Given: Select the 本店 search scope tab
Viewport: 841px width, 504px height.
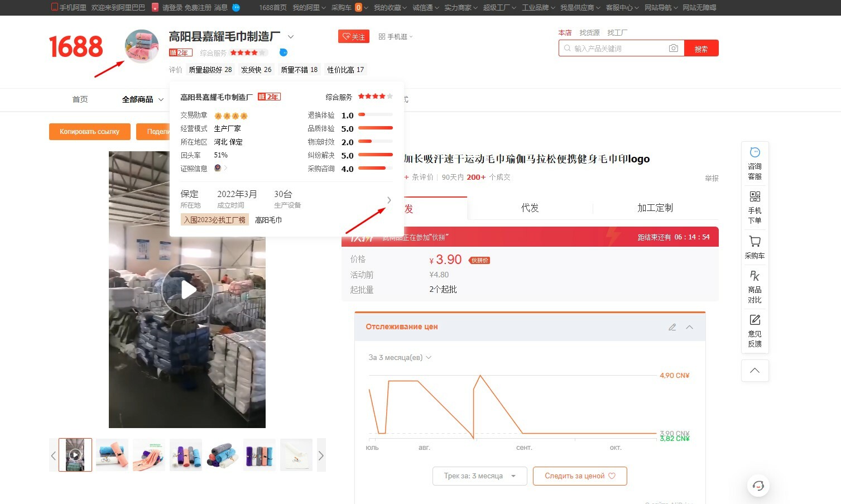Looking at the screenshot, I should pos(565,33).
